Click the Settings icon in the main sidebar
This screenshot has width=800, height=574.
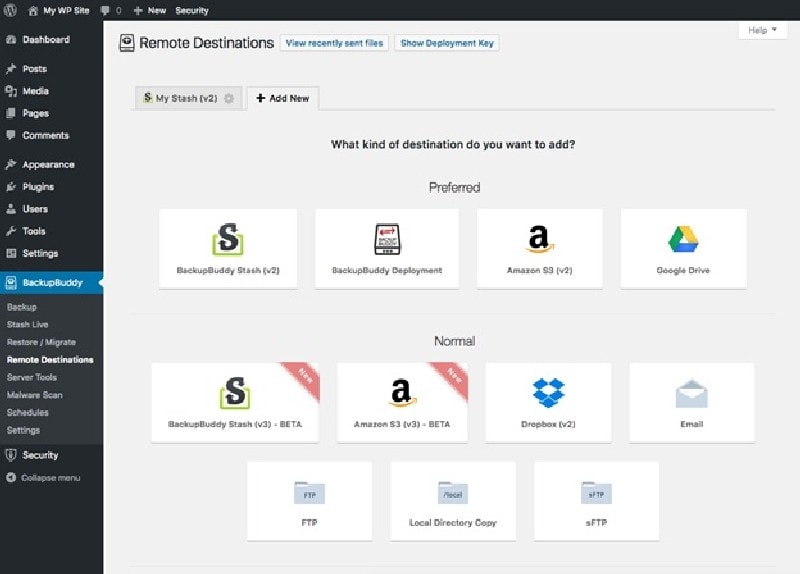[11, 253]
